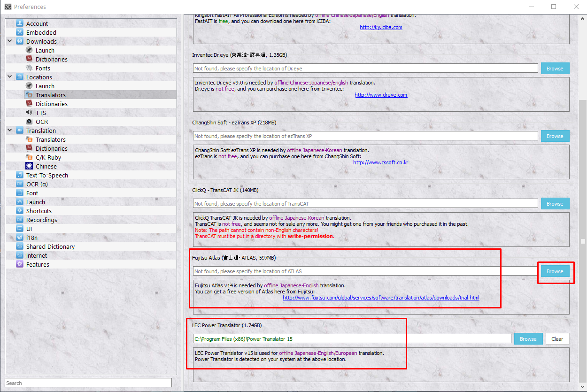
Task: Select the Text-To-Speech music note icon
Action: point(20,175)
